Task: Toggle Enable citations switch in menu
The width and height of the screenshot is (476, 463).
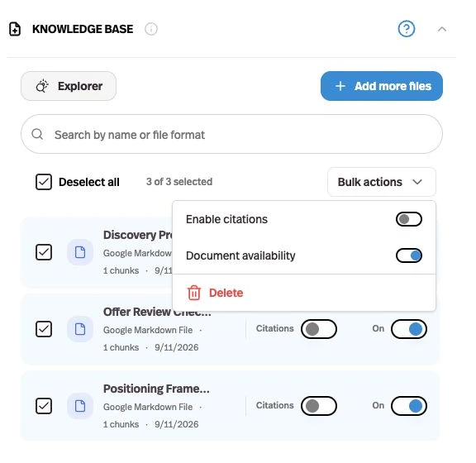Action: pos(408,219)
